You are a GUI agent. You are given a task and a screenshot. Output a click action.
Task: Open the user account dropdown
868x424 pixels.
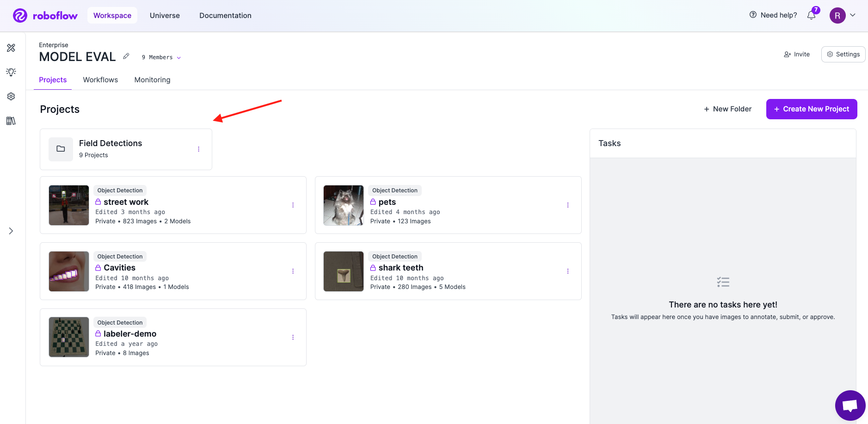pos(843,15)
